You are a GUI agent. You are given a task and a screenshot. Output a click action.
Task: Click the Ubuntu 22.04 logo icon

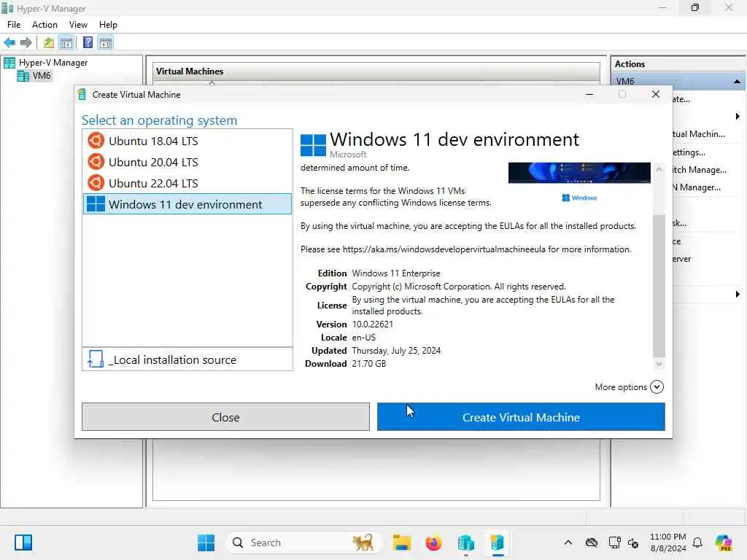click(x=96, y=183)
